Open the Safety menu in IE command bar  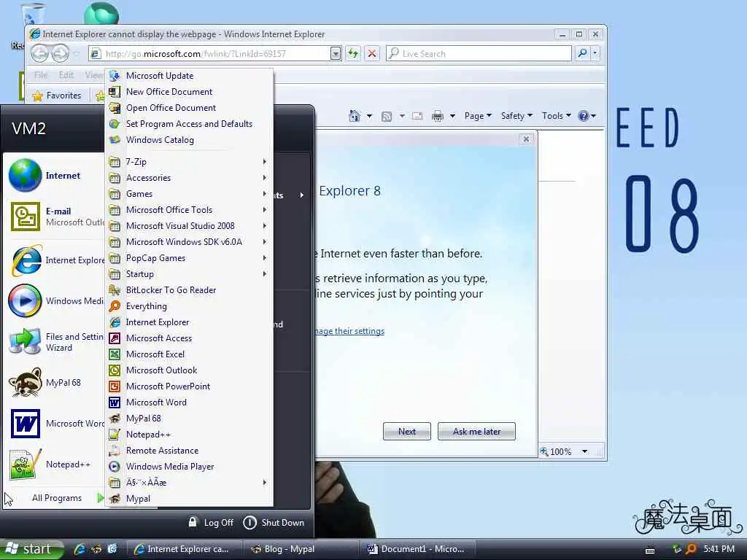coord(516,116)
